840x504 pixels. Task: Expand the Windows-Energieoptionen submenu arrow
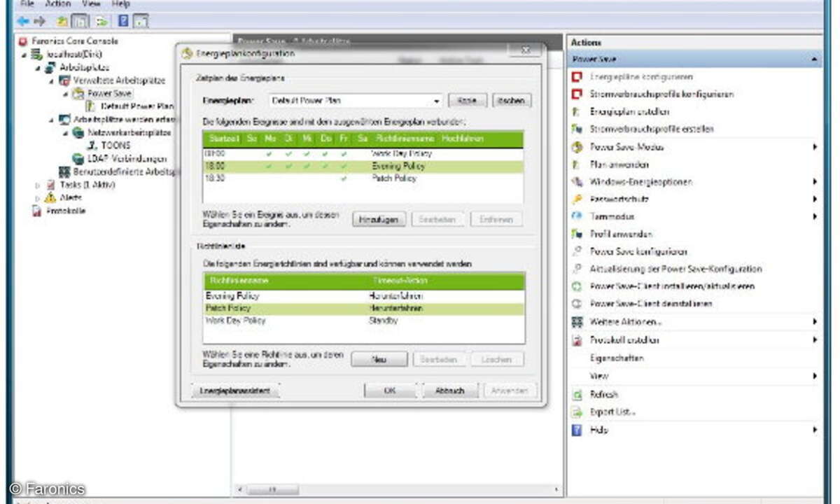(814, 182)
